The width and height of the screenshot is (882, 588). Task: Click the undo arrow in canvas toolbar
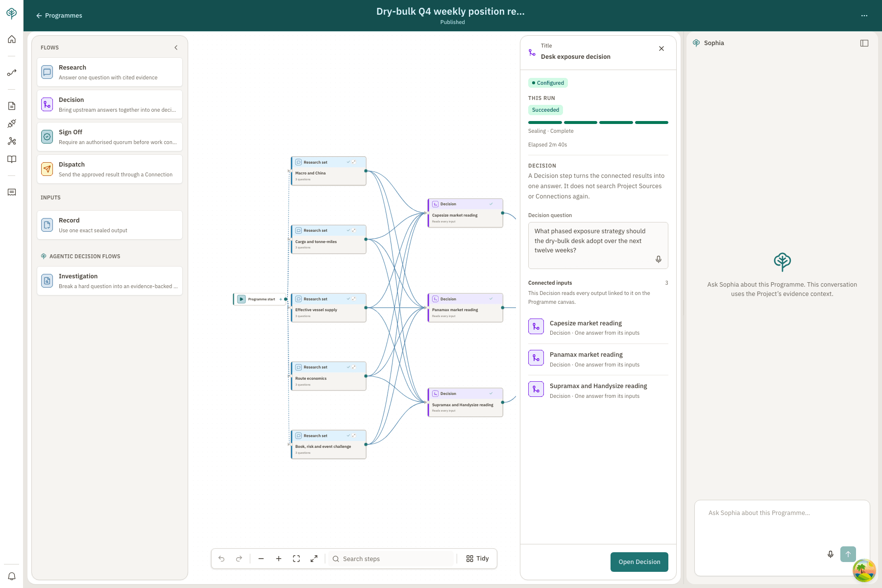tap(221, 559)
